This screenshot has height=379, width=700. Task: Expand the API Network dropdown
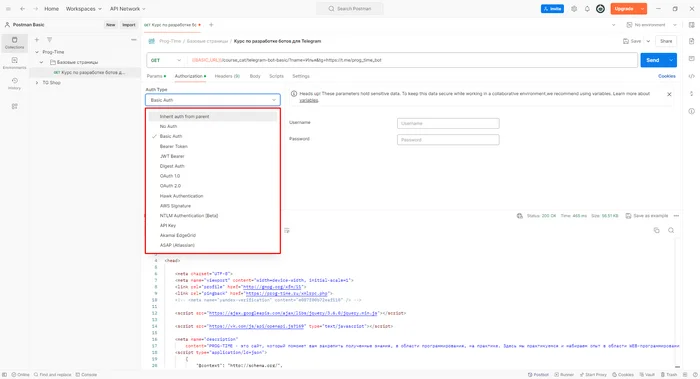coord(128,9)
